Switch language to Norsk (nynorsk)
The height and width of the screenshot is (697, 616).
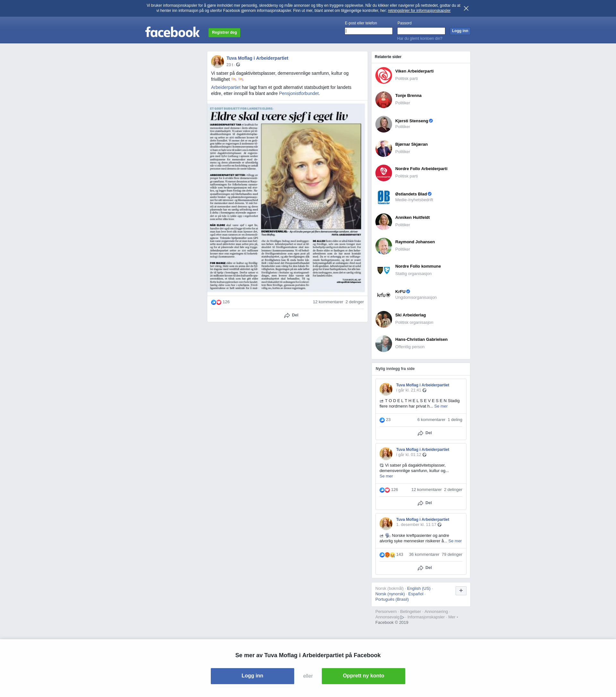pyautogui.click(x=390, y=594)
